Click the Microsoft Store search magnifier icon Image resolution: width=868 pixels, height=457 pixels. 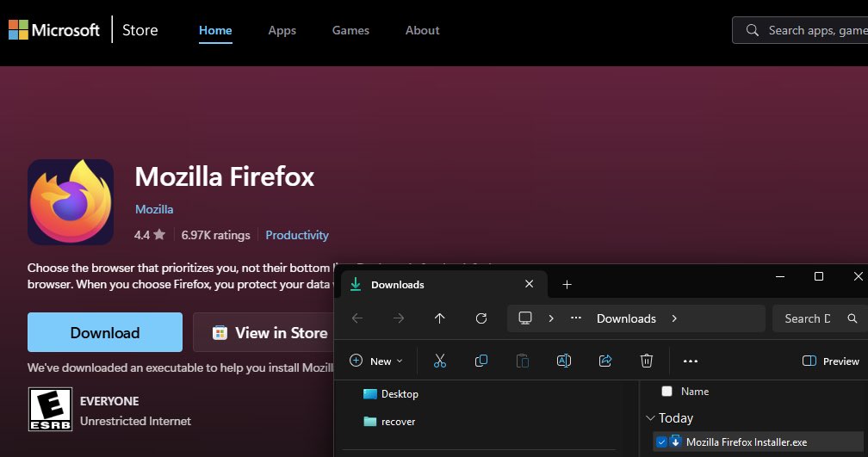click(752, 30)
